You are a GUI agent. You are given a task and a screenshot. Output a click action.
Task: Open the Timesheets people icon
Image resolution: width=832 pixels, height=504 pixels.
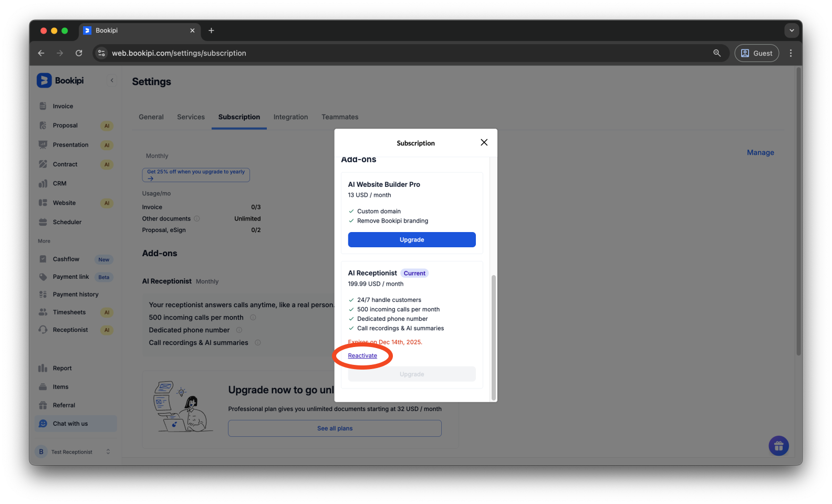click(x=43, y=312)
